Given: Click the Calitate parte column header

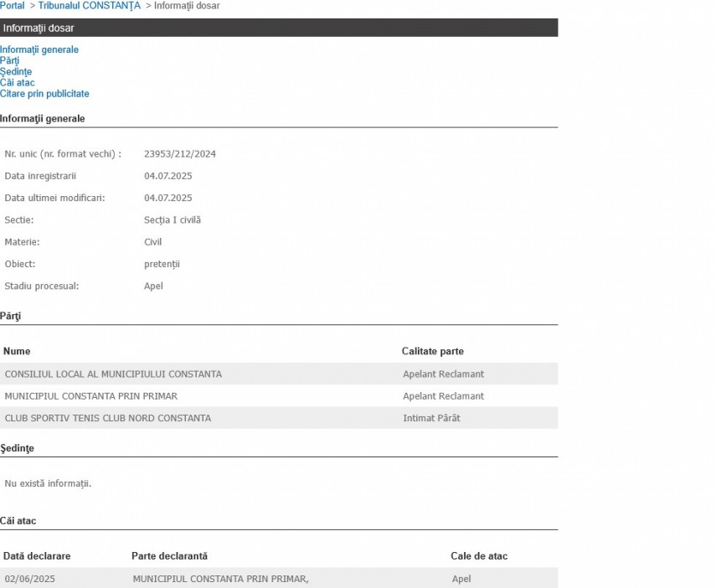Looking at the screenshot, I should click(x=433, y=351).
